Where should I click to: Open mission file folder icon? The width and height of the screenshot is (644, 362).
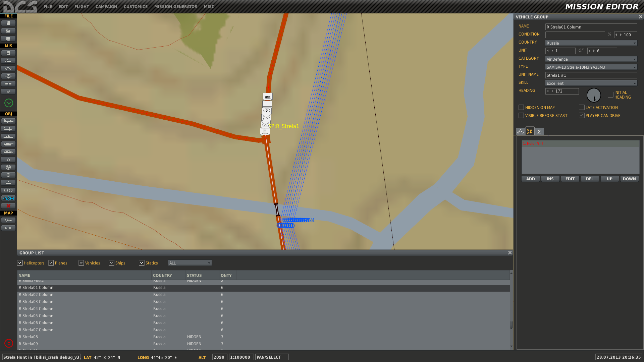[x=8, y=31]
